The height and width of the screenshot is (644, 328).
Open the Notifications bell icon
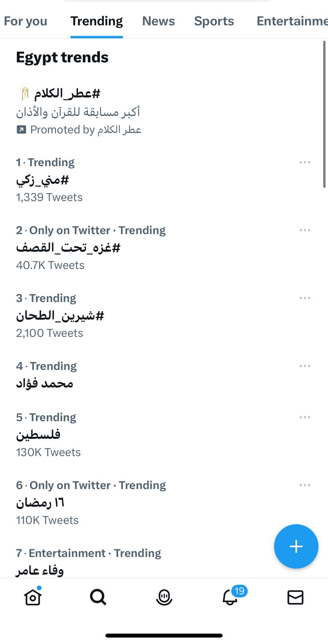pyautogui.click(x=230, y=597)
